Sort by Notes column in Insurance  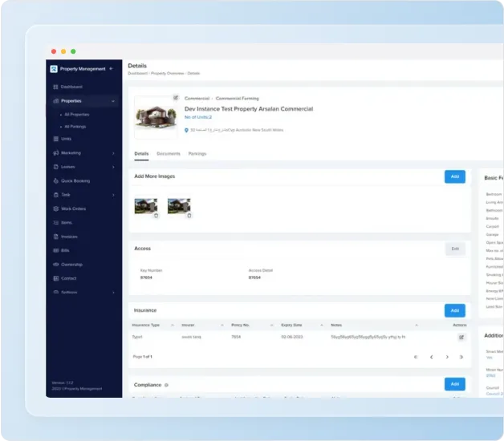(x=417, y=326)
